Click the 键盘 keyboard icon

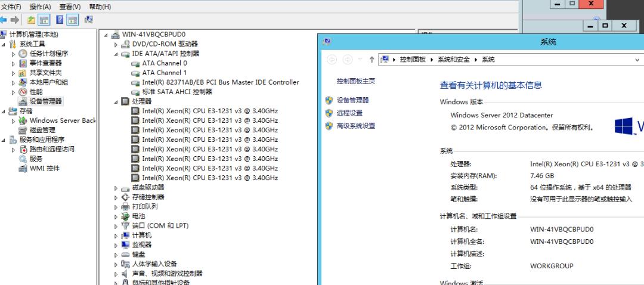coord(125,254)
